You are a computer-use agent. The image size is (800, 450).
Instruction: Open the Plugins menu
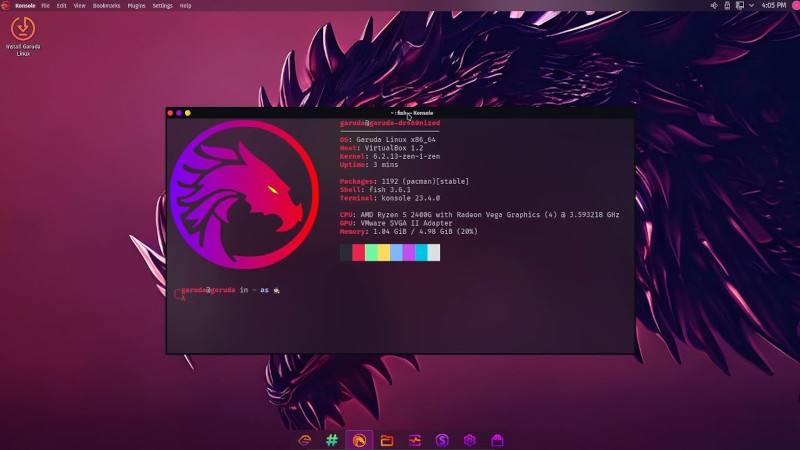pos(136,6)
